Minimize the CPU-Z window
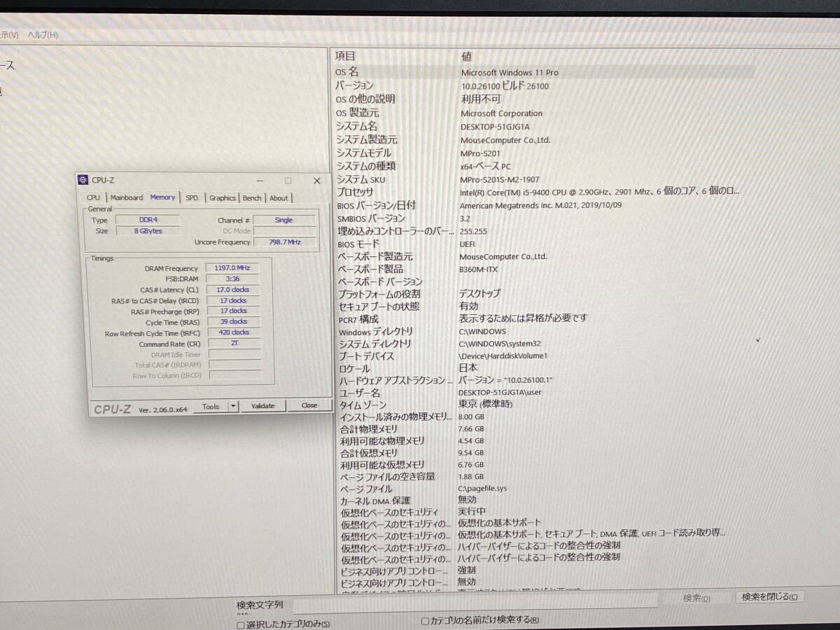This screenshot has width=840, height=630. click(260, 181)
